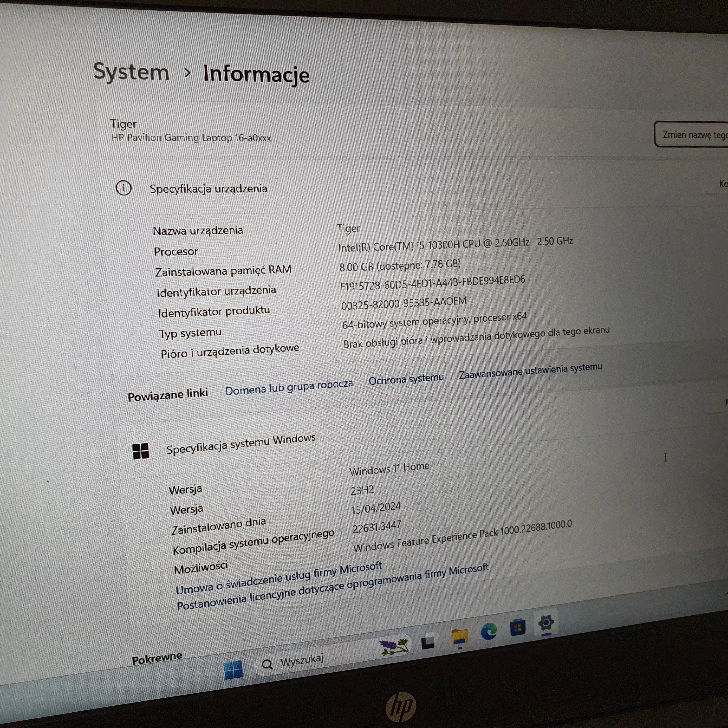Click product ID 00325-82000-95335-AAOEM
This screenshot has width=728, height=728.
(x=404, y=303)
